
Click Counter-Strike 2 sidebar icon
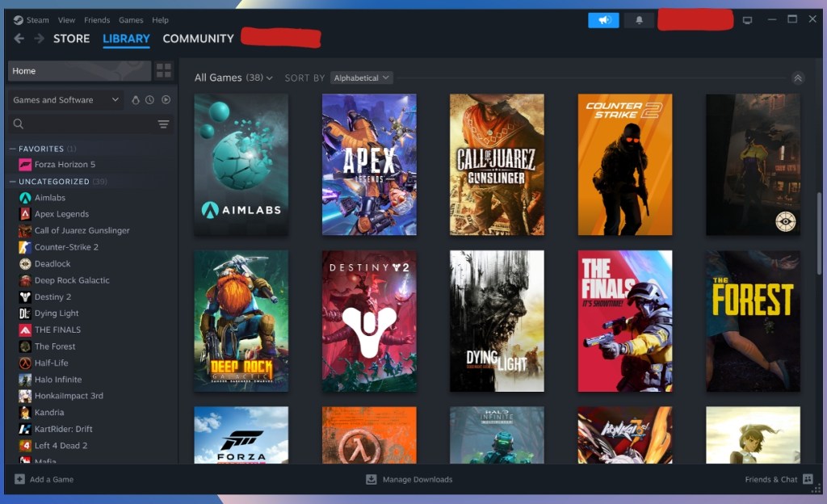(25, 247)
